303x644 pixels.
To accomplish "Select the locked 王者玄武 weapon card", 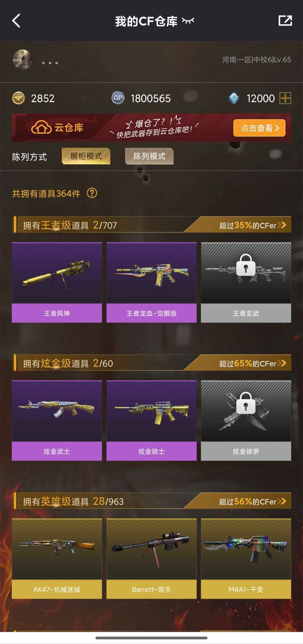I will click(246, 282).
